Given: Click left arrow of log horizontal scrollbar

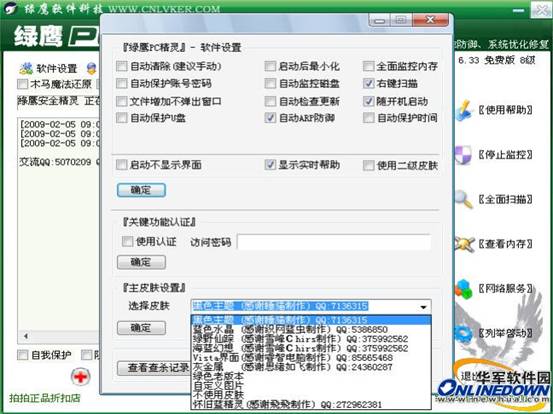Looking at the screenshot, I should click(26, 336).
